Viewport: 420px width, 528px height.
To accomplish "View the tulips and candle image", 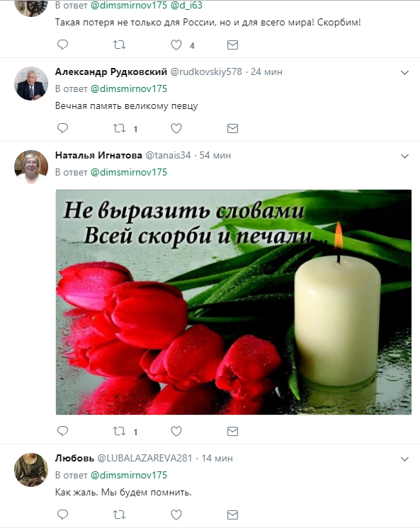I will (x=234, y=302).
